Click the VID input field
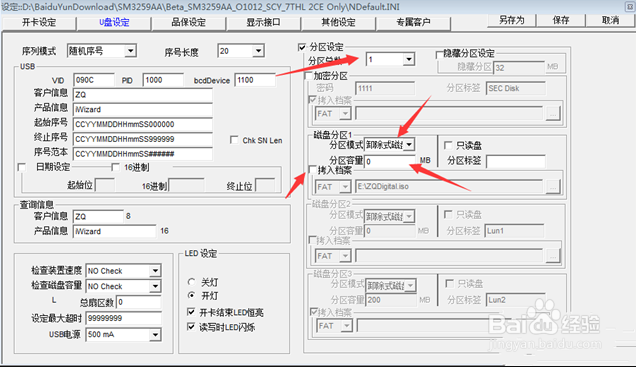636x367 pixels. [x=94, y=80]
